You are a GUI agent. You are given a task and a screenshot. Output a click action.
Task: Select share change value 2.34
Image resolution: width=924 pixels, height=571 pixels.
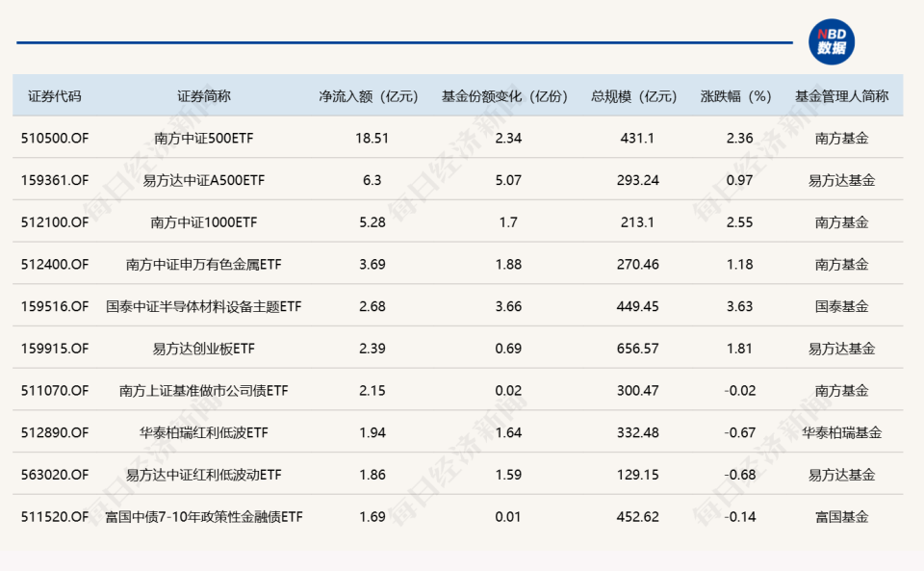point(508,138)
